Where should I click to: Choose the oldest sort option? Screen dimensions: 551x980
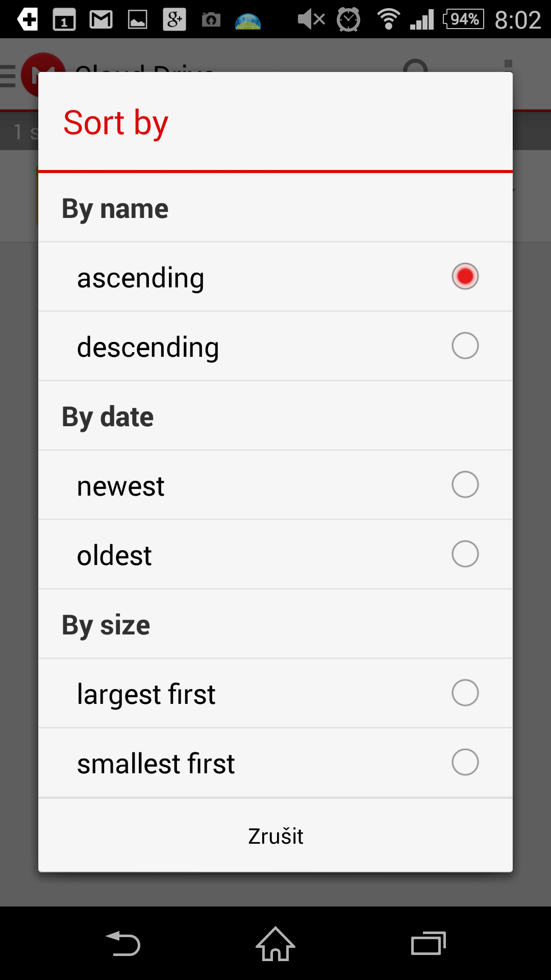click(275, 554)
